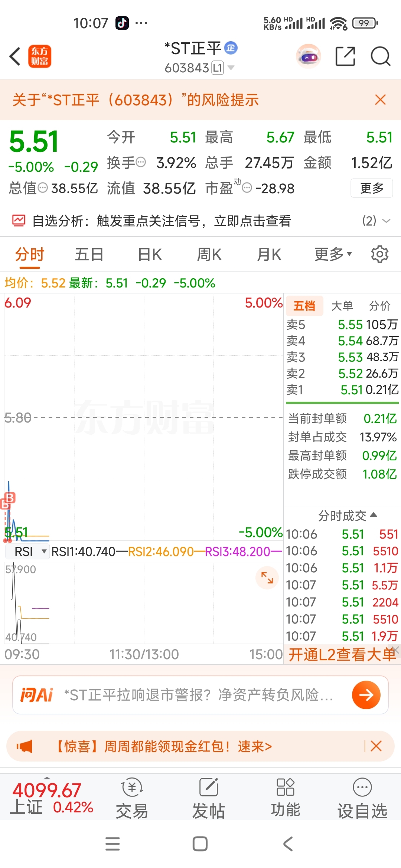Tap the info icon next to 换手
The image size is (401, 868).
pos(141,162)
